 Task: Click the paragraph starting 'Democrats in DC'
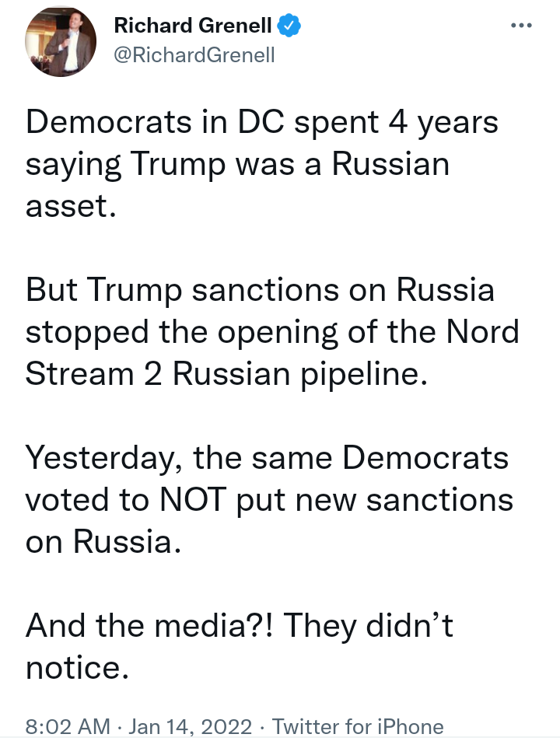(262, 164)
